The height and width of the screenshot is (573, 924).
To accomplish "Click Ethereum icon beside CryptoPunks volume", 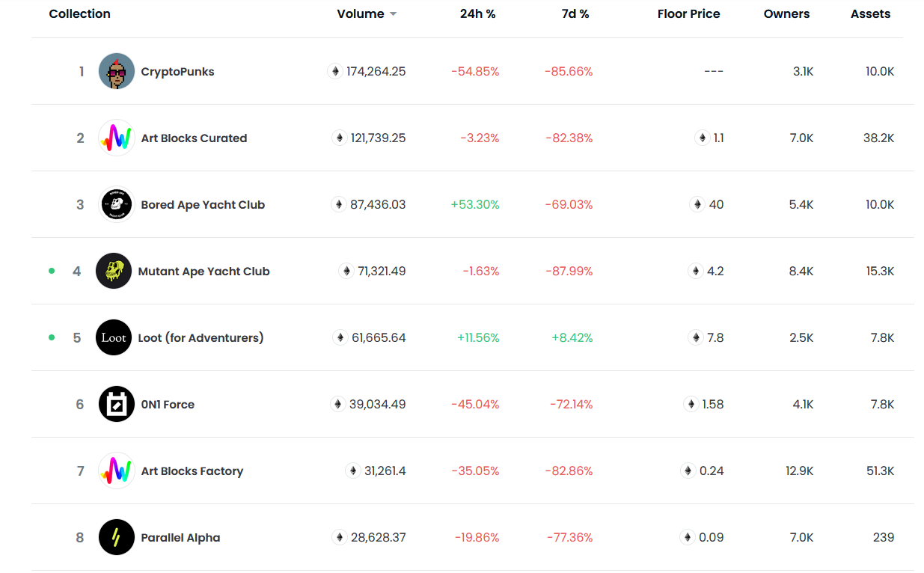I will [x=335, y=72].
